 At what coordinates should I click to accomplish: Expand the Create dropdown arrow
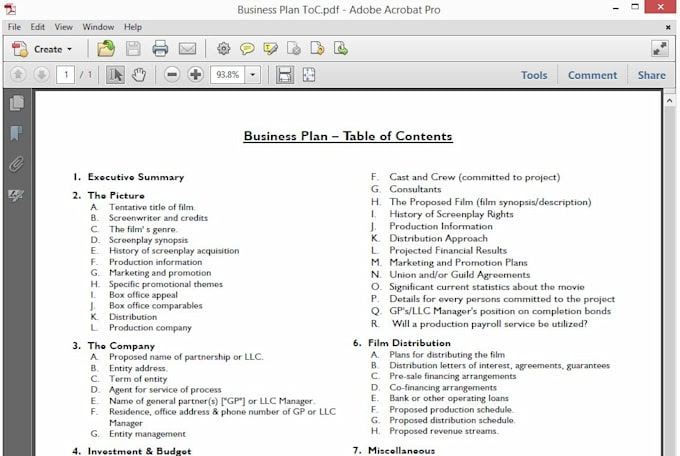point(69,49)
